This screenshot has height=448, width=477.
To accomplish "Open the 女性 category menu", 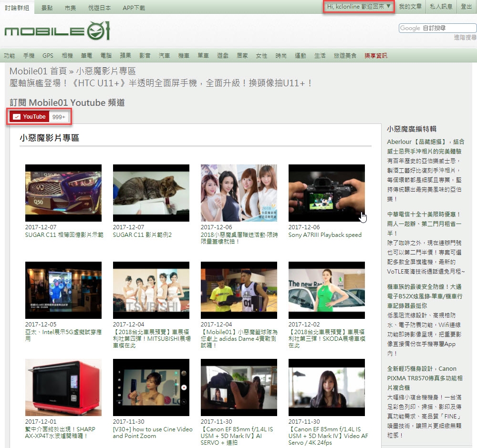I will [261, 56].
